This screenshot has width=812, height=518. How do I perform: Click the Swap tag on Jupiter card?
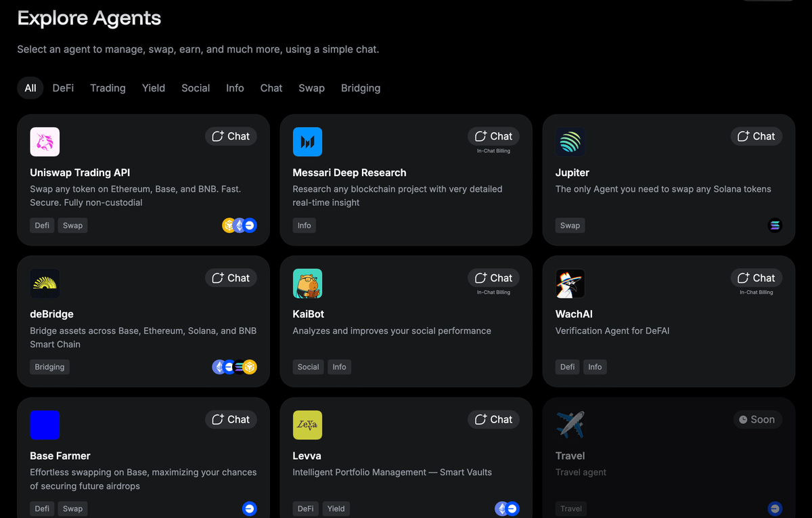pyautogui.click(x=570, y=225)
